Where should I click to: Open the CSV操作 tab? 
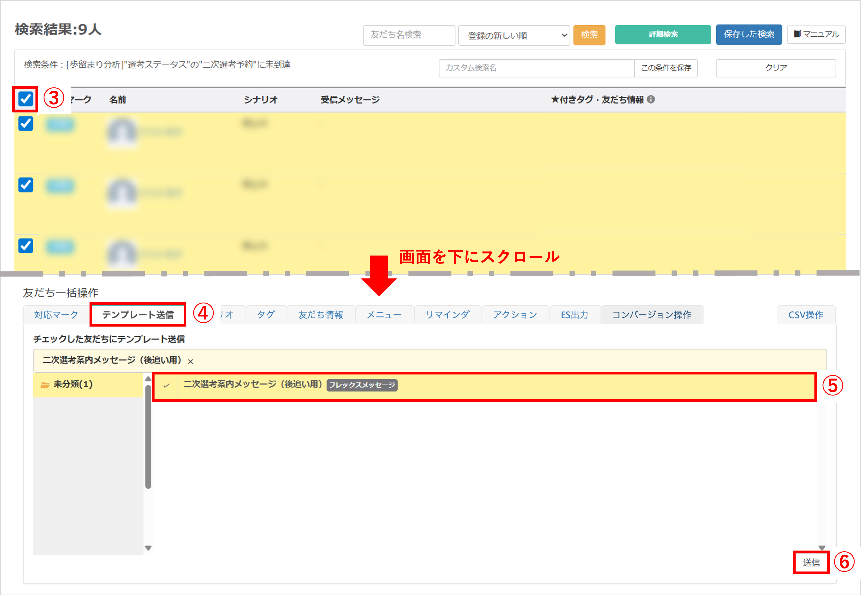point(806,315)
